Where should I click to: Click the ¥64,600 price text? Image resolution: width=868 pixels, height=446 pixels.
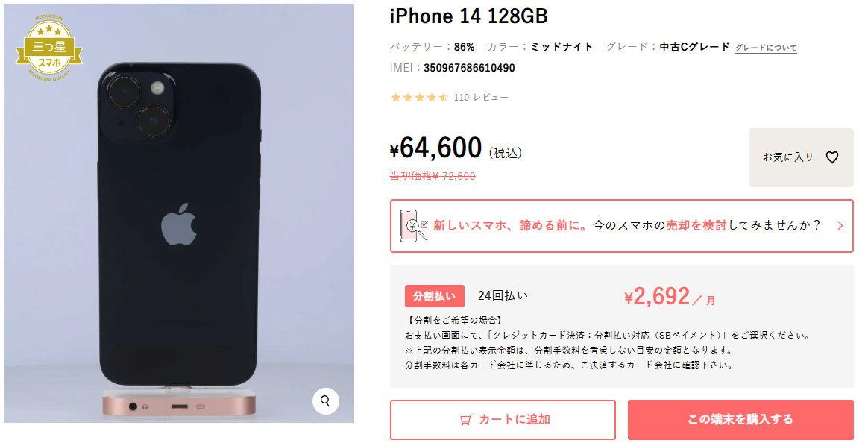436,148
